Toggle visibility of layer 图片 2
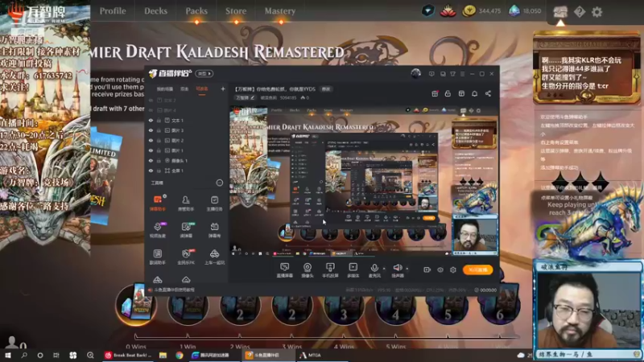 tap(151, 140)
